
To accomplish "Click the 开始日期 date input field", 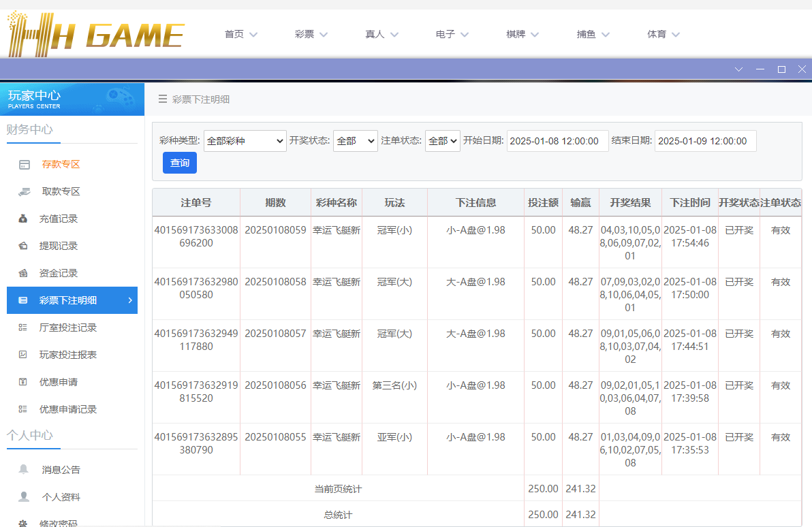I will 557,141.
